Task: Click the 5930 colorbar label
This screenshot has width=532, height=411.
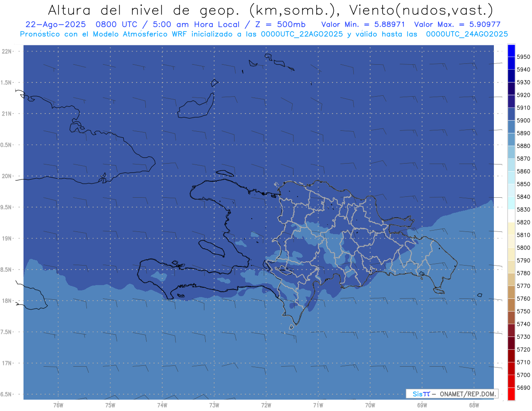Action: tap(524, 82)
